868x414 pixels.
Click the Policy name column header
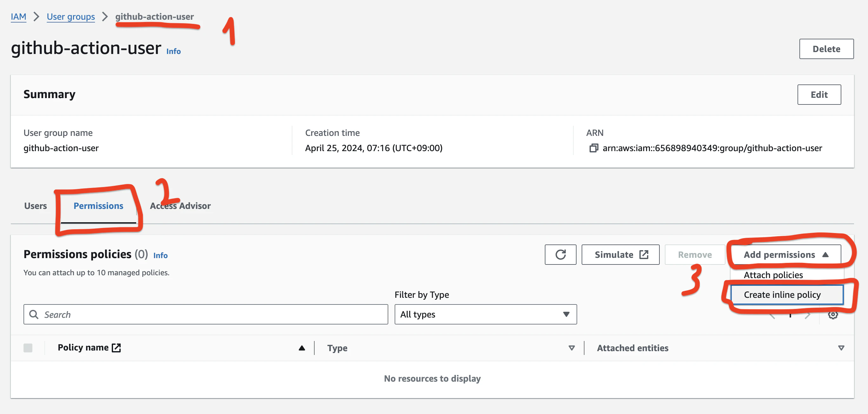click(x=83, y=348)
